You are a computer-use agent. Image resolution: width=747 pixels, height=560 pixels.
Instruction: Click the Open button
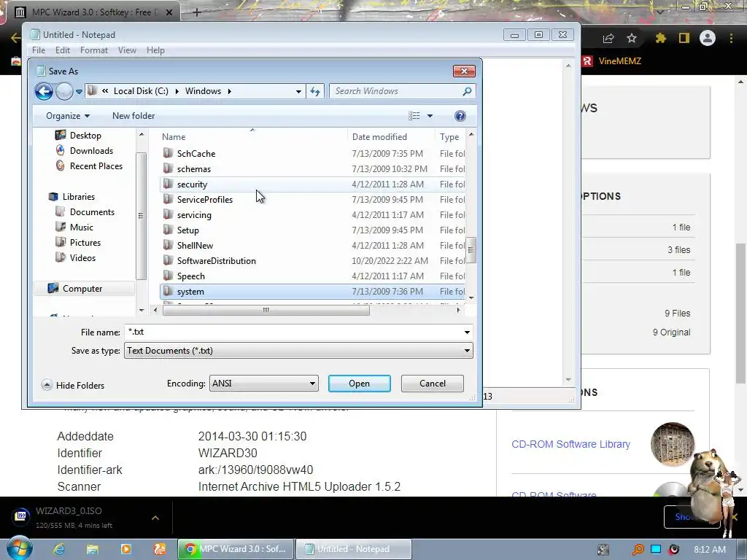(359, 384)
